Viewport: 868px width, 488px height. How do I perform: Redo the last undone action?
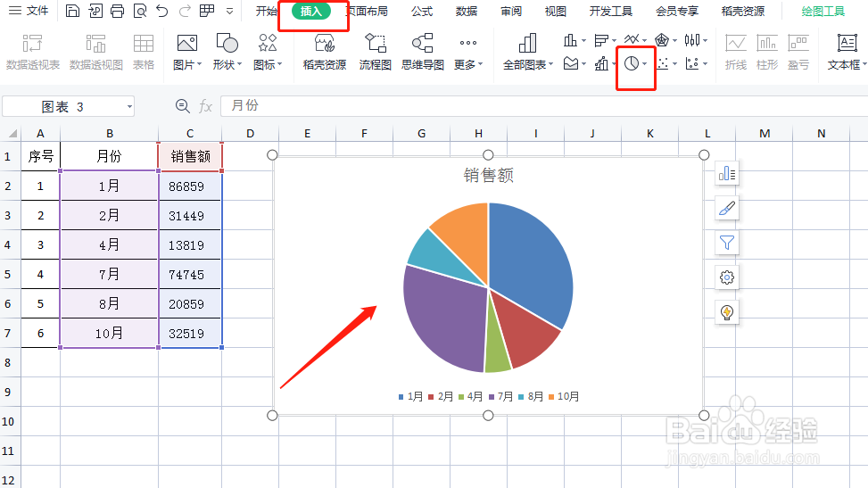click(x=185, y=11)
